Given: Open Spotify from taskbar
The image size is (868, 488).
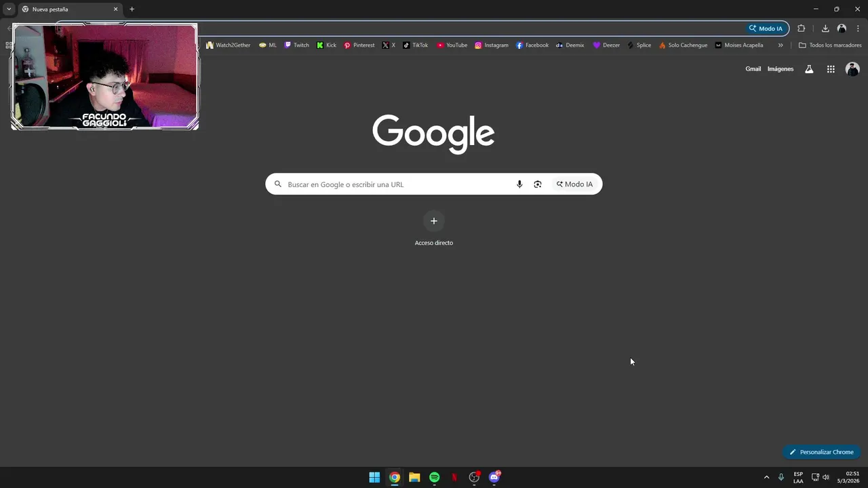Looking at the screenshot, I should [435, 477].
